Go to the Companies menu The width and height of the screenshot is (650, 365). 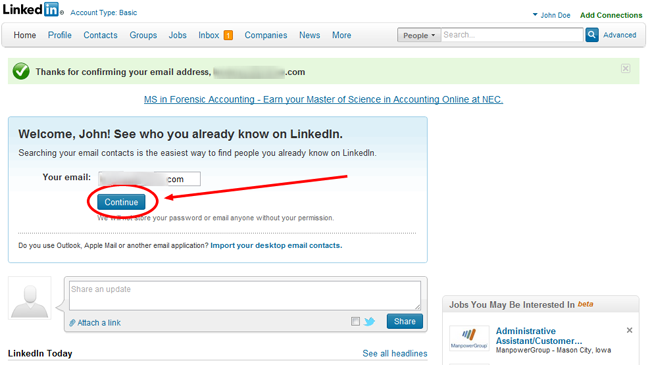[x=266, y=35]
